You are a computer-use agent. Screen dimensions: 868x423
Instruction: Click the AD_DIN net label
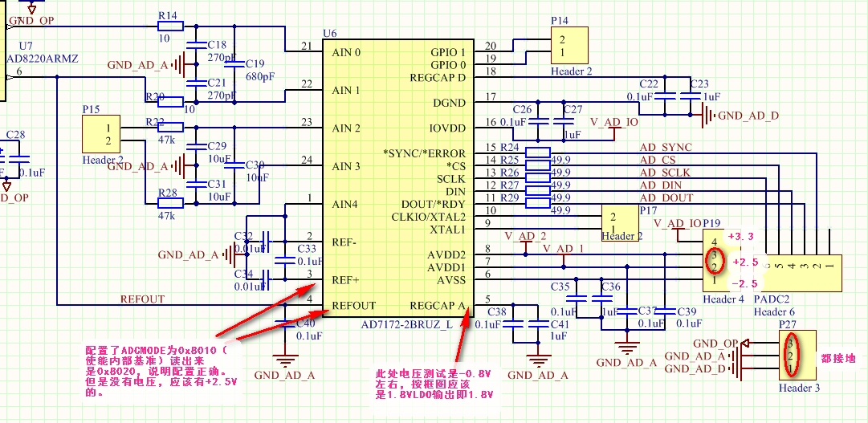click(661, 185)
